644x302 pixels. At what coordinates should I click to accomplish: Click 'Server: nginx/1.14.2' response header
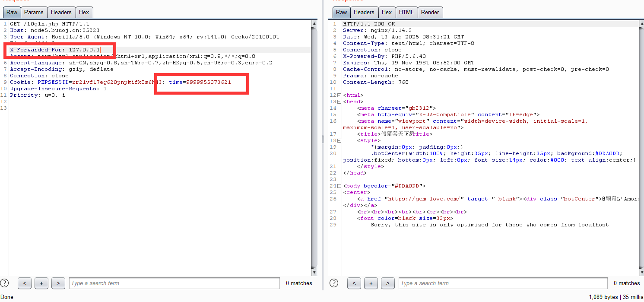377,30
